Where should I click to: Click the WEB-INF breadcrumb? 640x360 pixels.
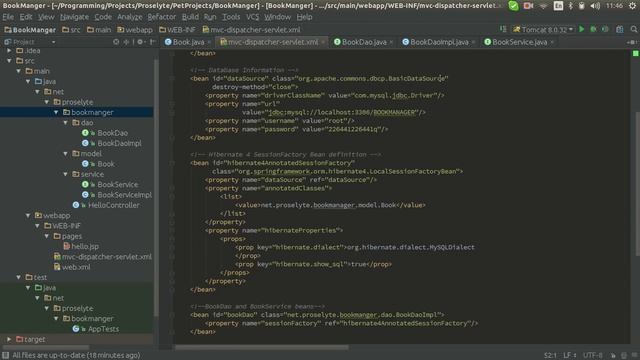[177, 30]
